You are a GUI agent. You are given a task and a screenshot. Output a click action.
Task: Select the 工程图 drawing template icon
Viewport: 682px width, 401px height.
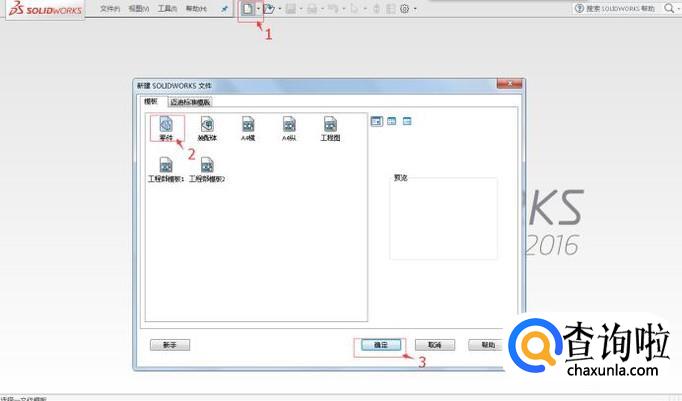(x=330, y=129)
